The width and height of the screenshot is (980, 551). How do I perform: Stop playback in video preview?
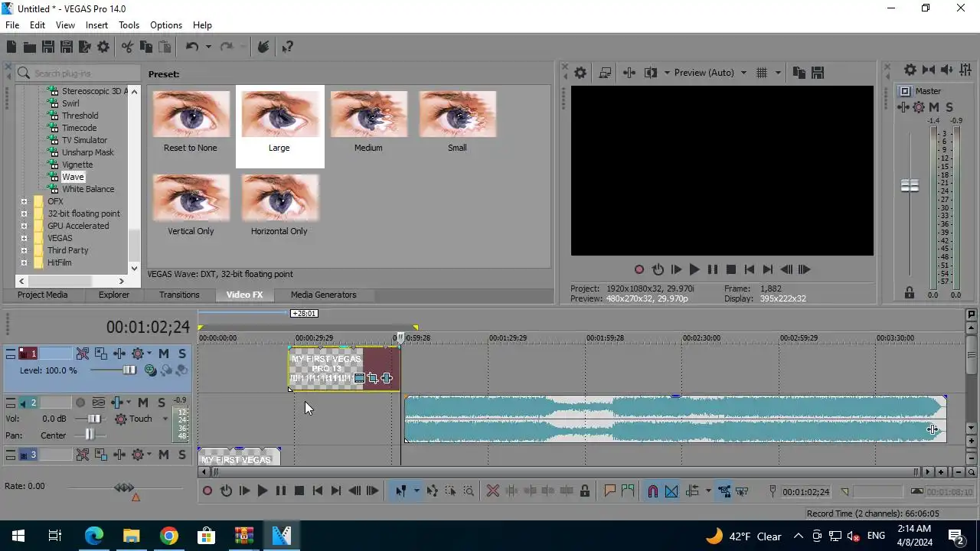coord(731,269)
